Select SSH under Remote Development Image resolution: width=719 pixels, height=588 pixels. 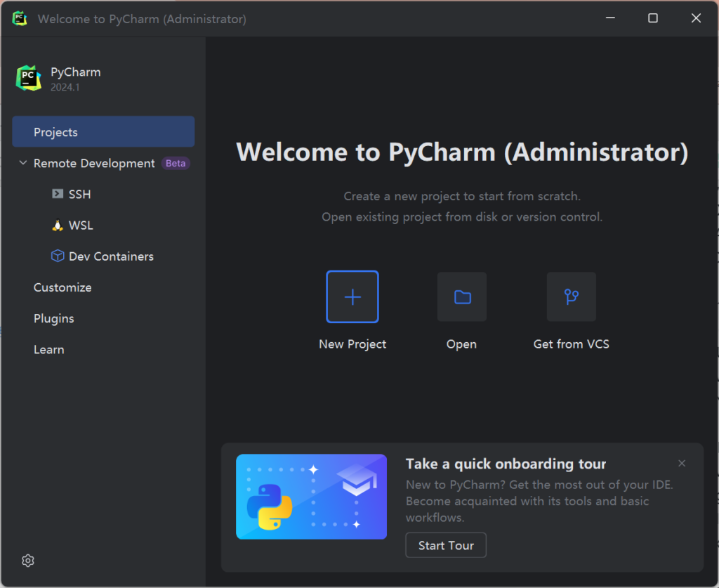click(80, 194)
